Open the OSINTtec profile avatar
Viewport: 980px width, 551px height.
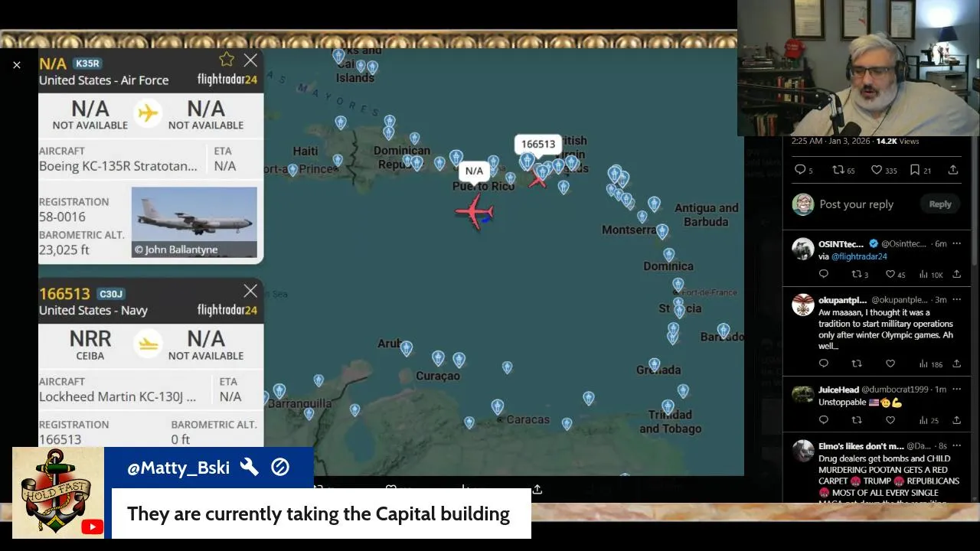click(x=803, y=249)
